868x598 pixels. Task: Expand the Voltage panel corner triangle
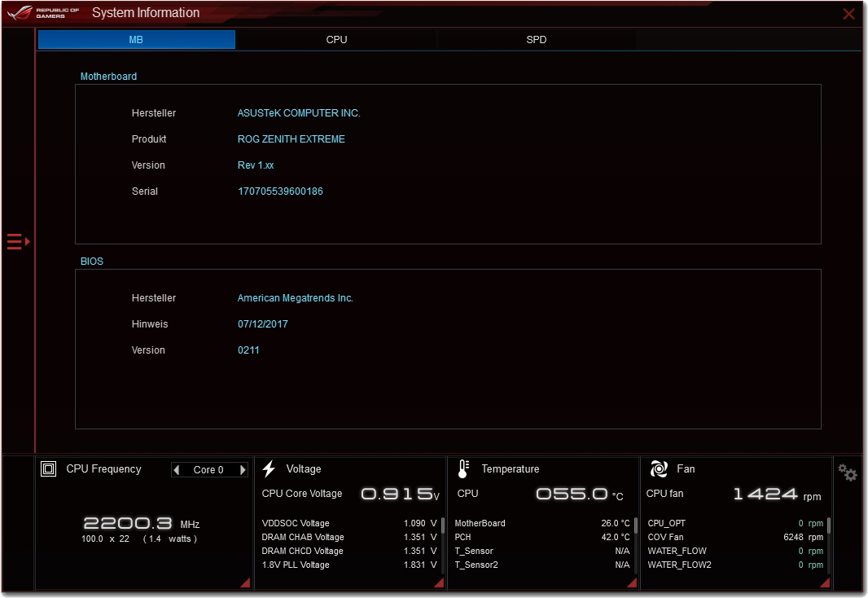coord(439,583)
